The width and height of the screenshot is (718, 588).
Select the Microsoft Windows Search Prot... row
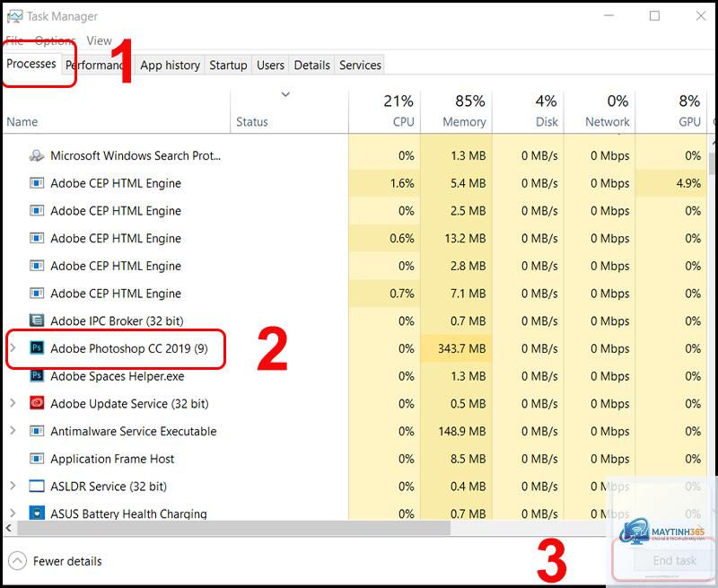(x=355, y=155)
